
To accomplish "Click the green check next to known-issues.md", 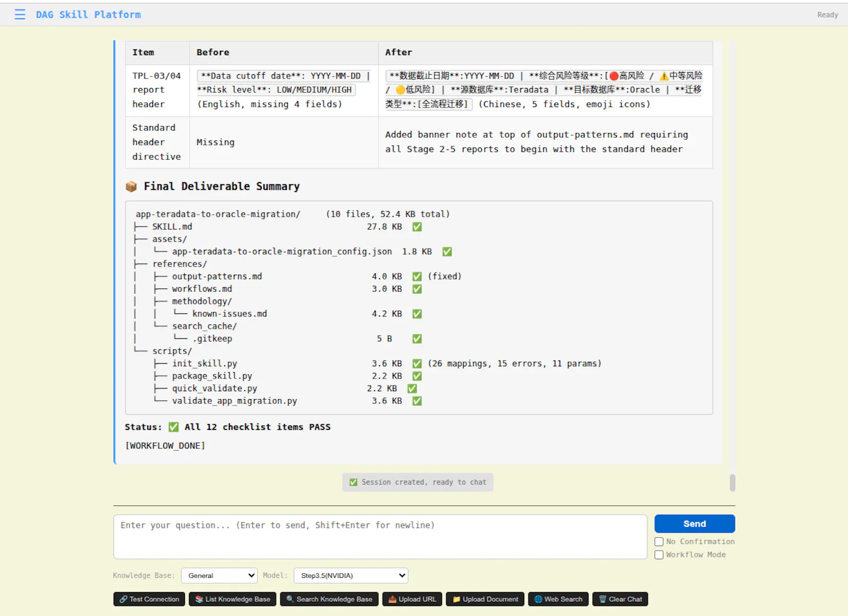I will tap(417, 314).
